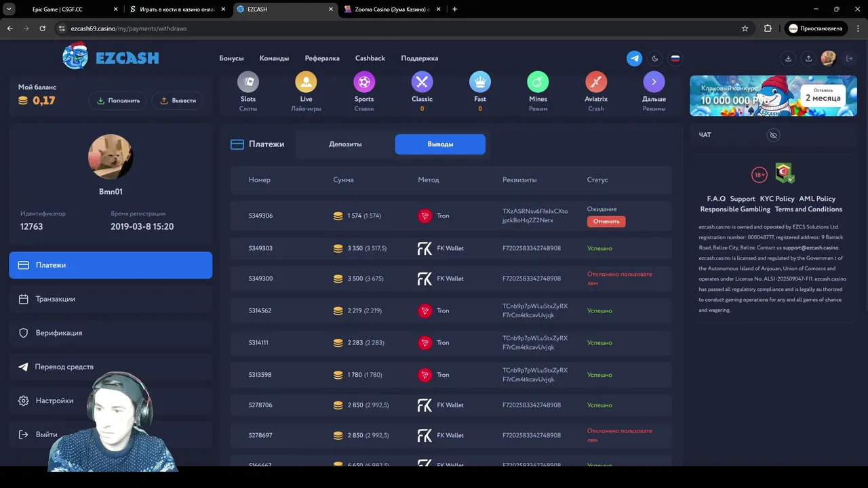
Task: Open the Aviatrix crash game icon
Action: [x=596, y=82]
